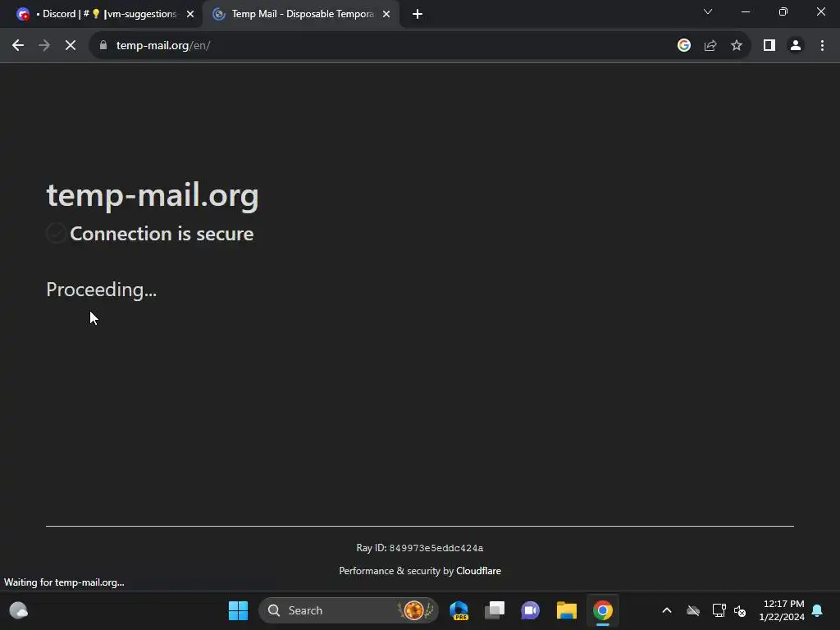
Task: Click the 'Proceeding...' text
Action: pos(101,290)
